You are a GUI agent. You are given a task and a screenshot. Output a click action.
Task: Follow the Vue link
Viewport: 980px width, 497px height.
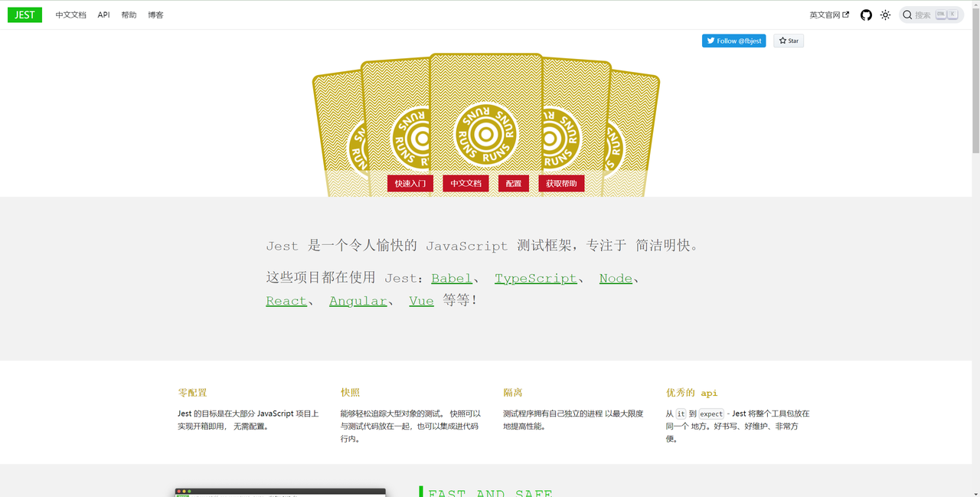pos(421,301)
